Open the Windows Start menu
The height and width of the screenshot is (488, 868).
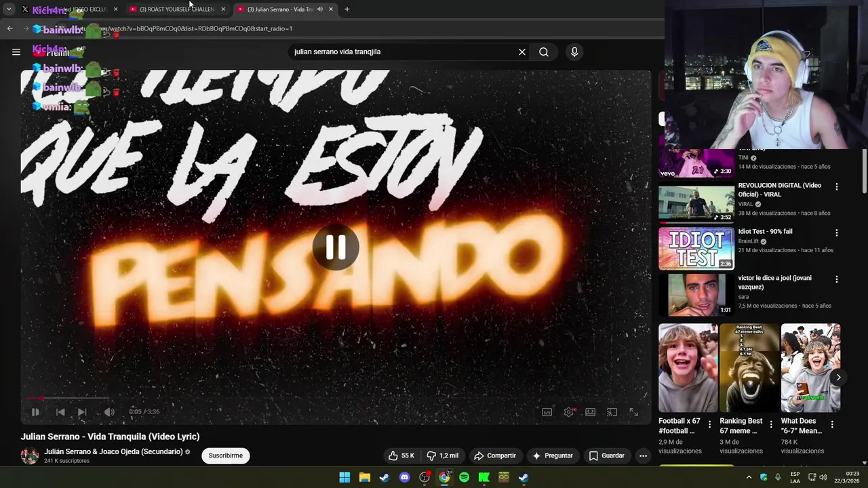[344, 477]
